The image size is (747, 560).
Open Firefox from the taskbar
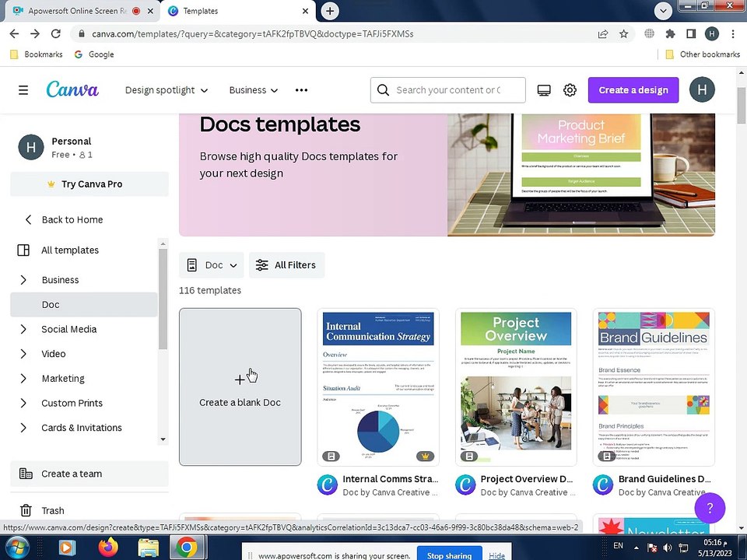click(109, 547)
